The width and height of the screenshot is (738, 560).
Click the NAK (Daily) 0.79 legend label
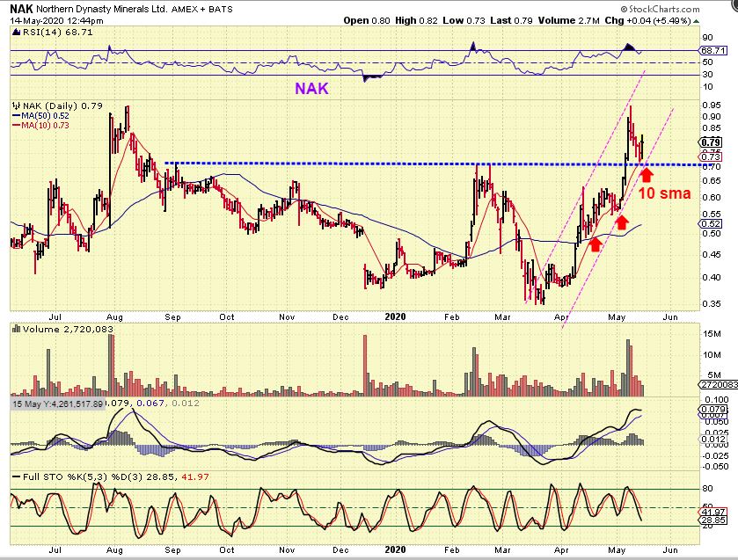point(62,105)
